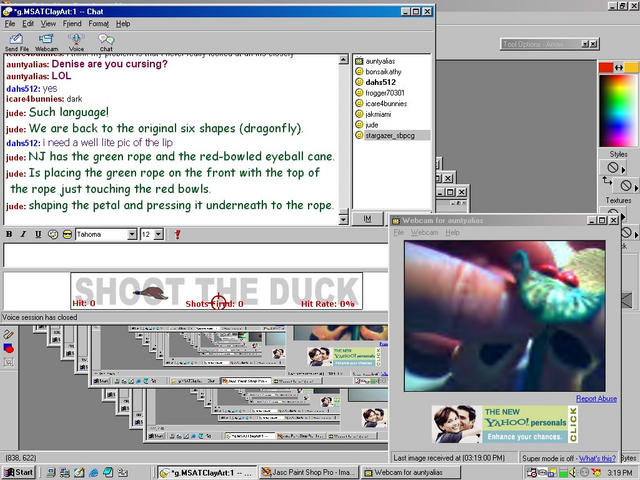Open the View menu in Chat window

[x=48, y=24]
